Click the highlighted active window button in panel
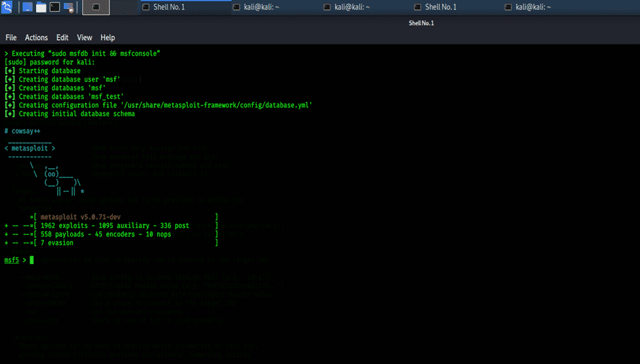The height and width of the screenshot is (364, 640). coord(96,7)
